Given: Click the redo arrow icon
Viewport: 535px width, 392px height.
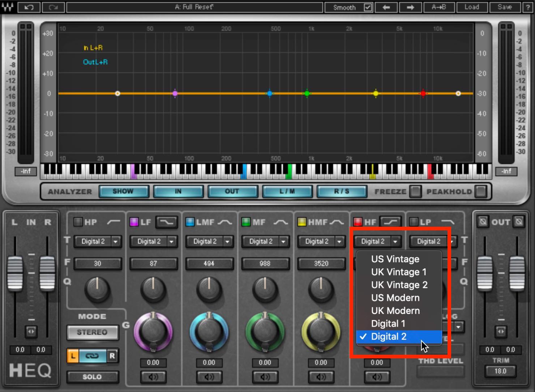Looking at the screenshot, I should [53, 7].
